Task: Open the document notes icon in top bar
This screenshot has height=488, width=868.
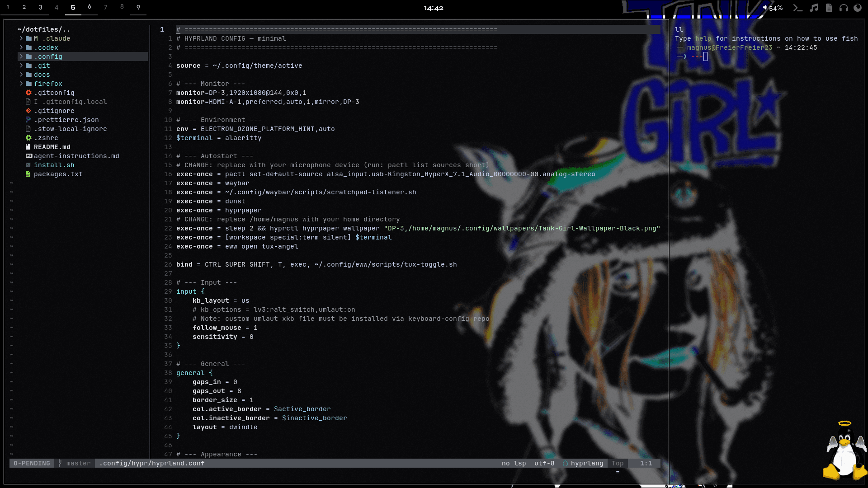Action: click(x=829, y=8)
